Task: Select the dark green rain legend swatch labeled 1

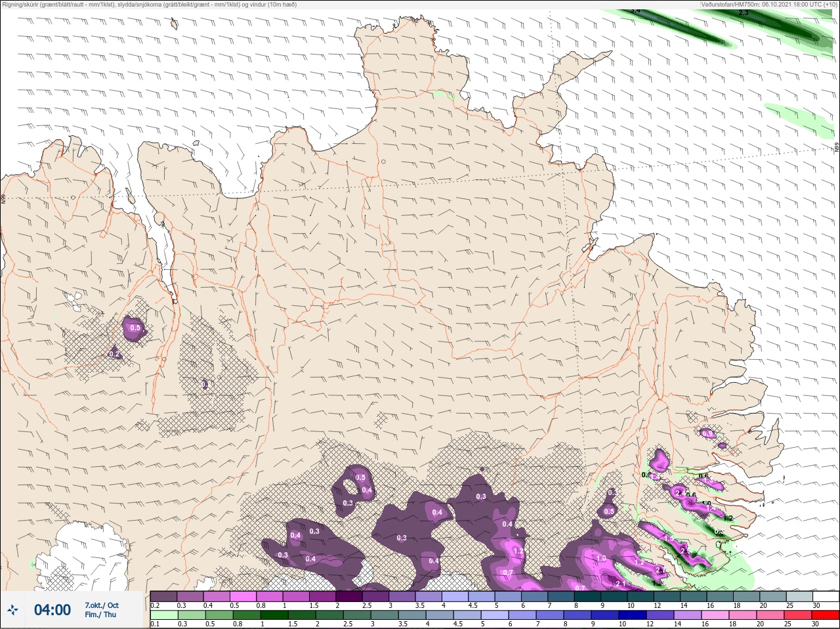Action: point(274,615)
